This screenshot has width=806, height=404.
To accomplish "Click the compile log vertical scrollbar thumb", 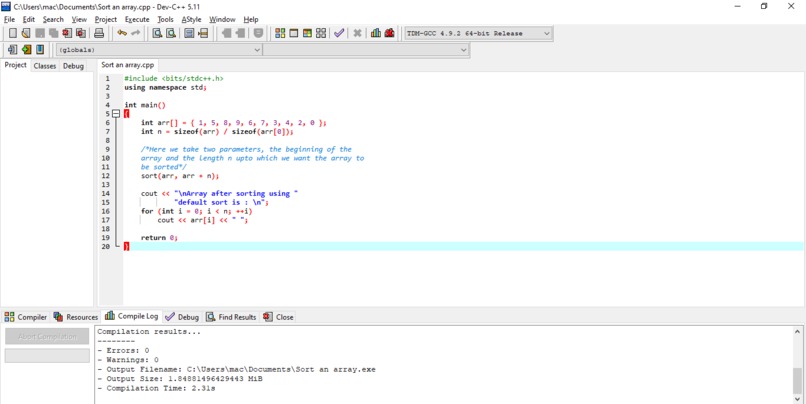I will click(x=797, y=380).
